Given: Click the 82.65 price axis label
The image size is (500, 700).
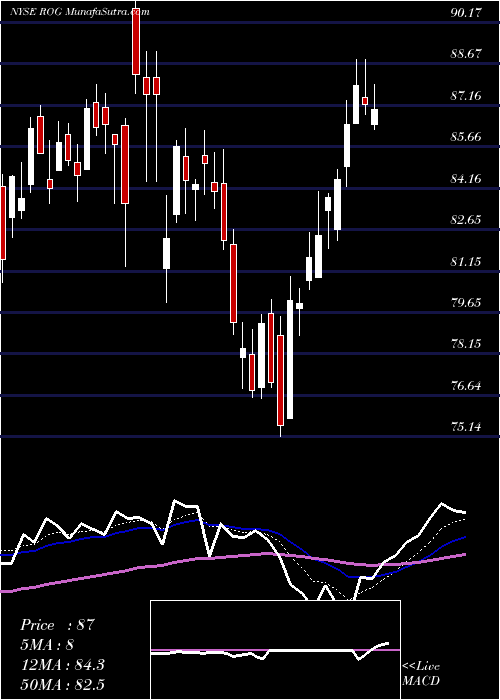Looking at the screenshot, I should (466, 220).
